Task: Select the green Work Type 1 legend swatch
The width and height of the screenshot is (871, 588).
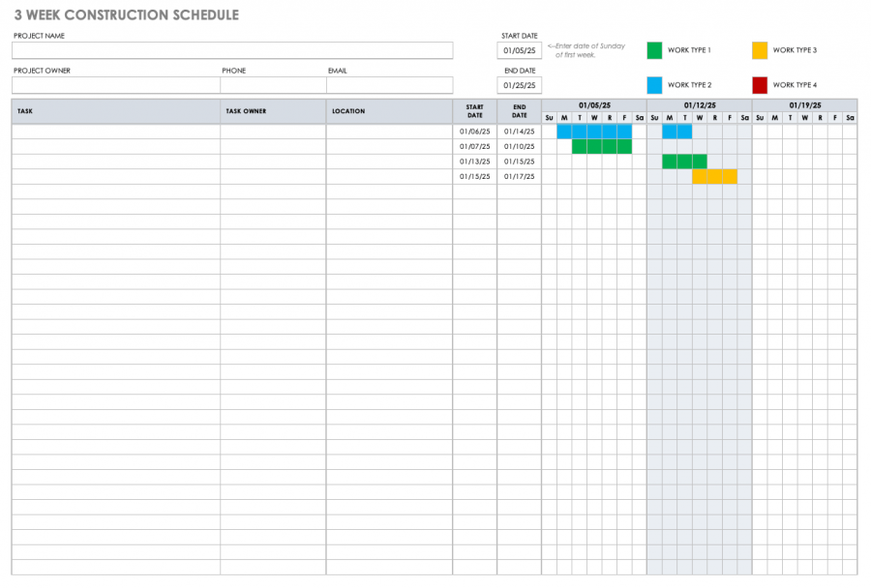Action: [x=655, y=48]
